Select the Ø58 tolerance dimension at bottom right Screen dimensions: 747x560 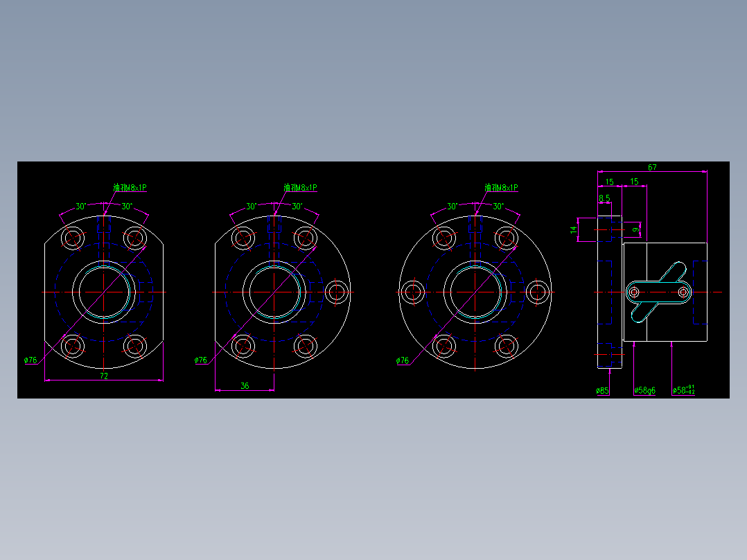684,389
